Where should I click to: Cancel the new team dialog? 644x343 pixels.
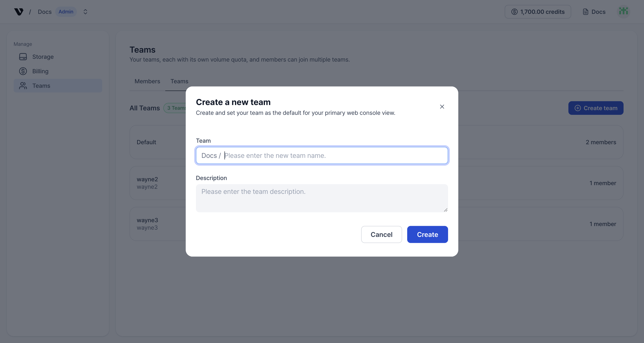tap(381, 234)
